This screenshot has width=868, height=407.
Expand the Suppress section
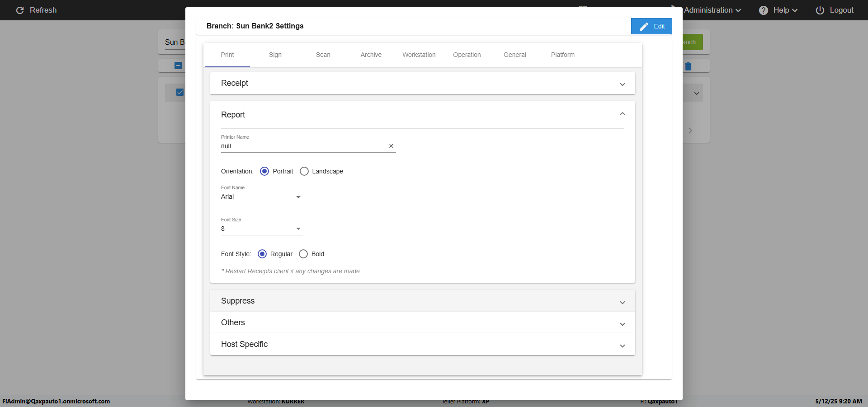click(x=623, y=301)
